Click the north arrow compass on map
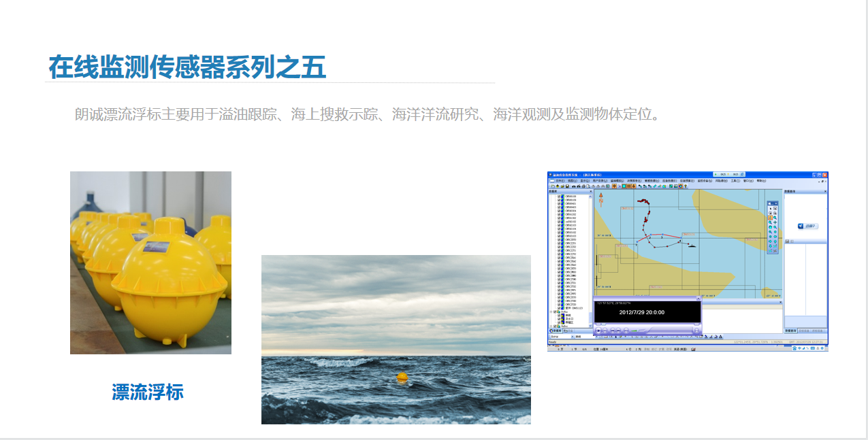 coord(601,199)
